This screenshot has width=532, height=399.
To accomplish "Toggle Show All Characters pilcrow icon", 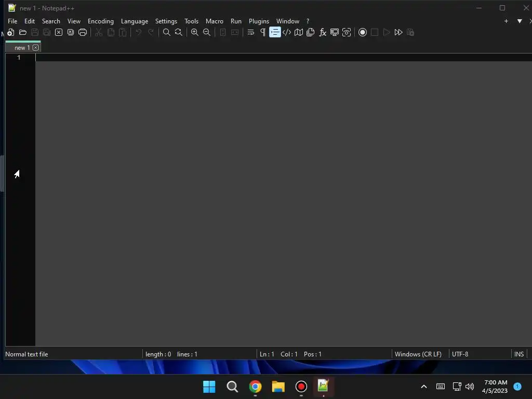I will coord(263,32).
